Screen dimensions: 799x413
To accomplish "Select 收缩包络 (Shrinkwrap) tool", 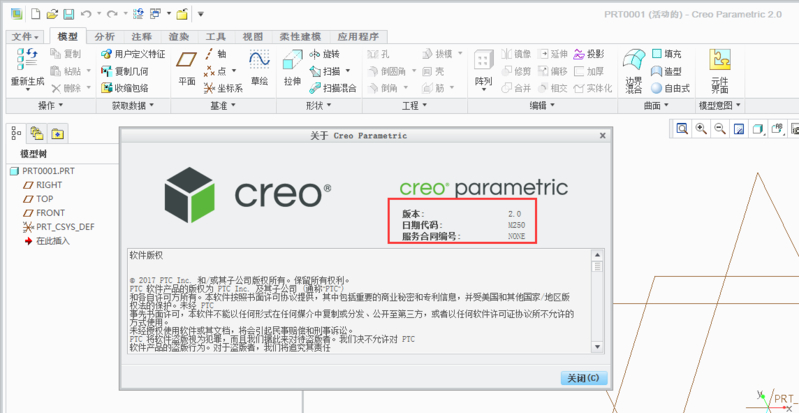I will point(125,88).
